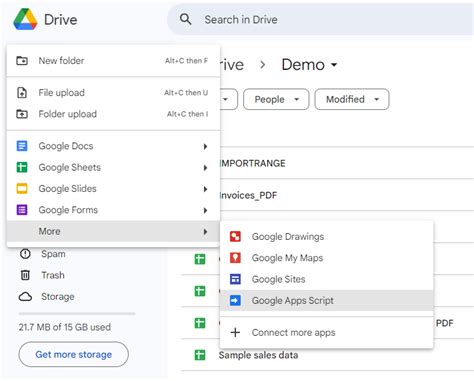
Task: Select Google Apps Script in submenu
Action: pos(327,300)
